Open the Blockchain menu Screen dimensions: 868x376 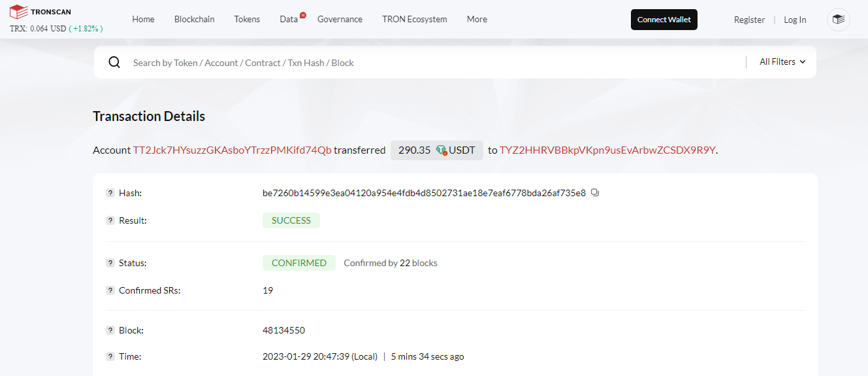tap(194, 20)
